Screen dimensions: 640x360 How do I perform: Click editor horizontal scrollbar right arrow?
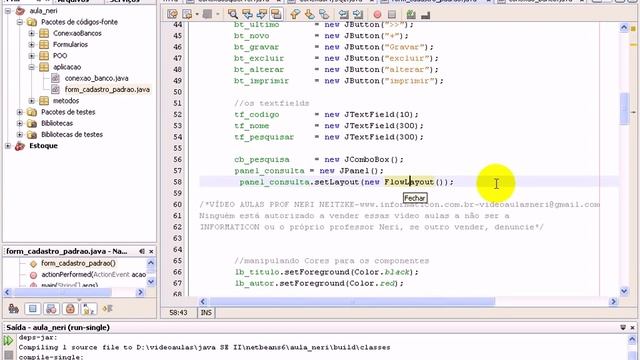[x=613, y=302]
